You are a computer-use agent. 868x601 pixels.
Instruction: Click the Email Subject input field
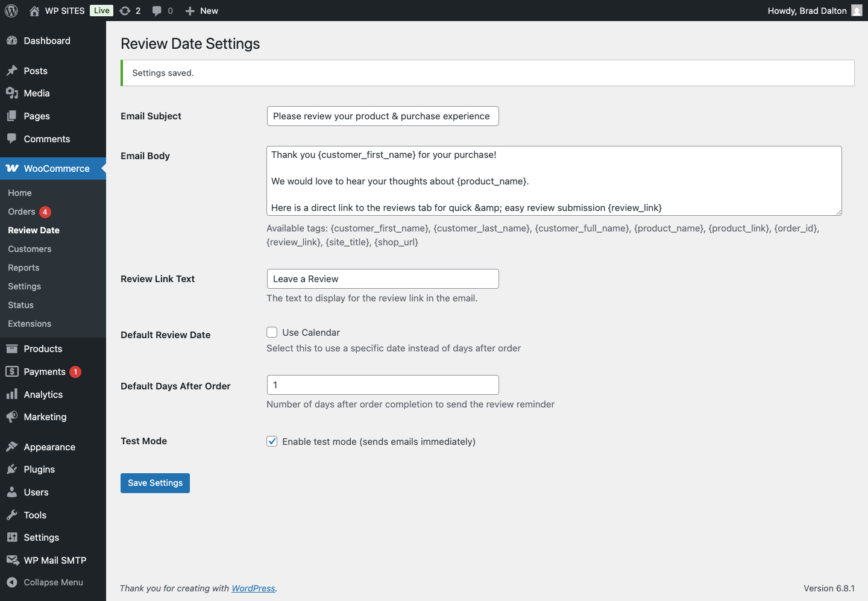click(383, 116)
